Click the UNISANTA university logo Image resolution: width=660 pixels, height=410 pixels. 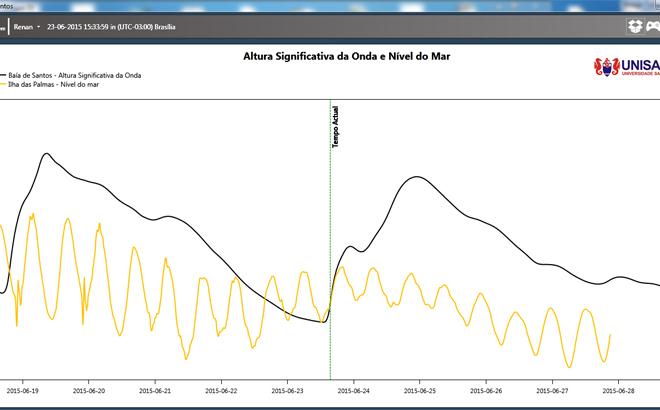click(627, 68)
